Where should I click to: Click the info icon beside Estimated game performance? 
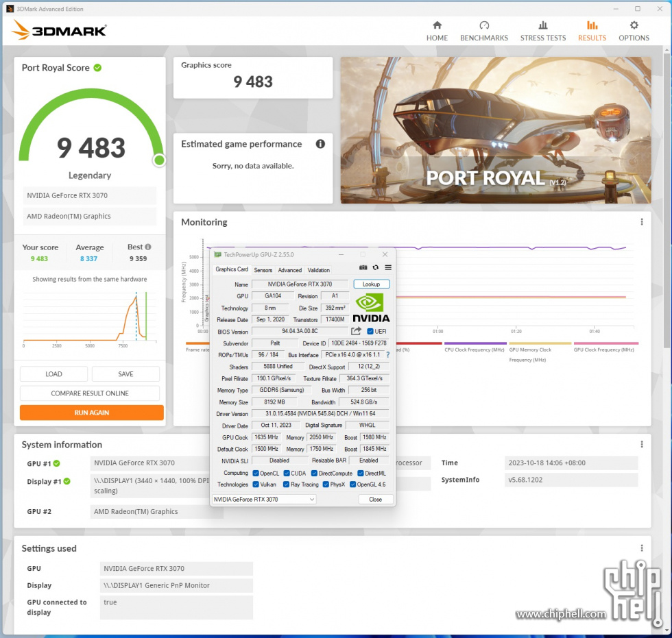click(x=320, y=144)
